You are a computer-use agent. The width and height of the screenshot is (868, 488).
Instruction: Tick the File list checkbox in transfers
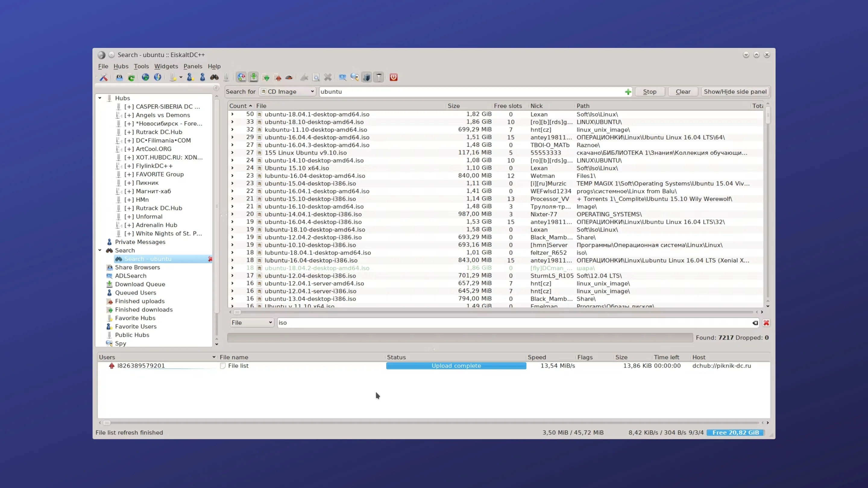(x=223, y=366)
